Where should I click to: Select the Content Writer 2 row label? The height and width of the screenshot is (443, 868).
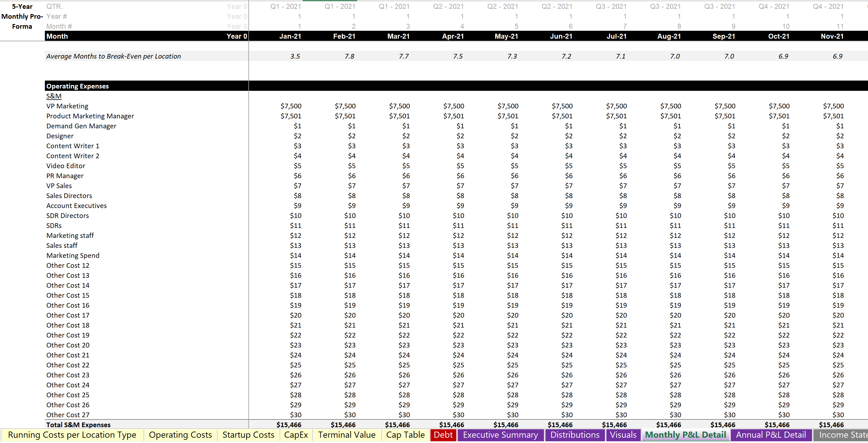tap(73, 156)
